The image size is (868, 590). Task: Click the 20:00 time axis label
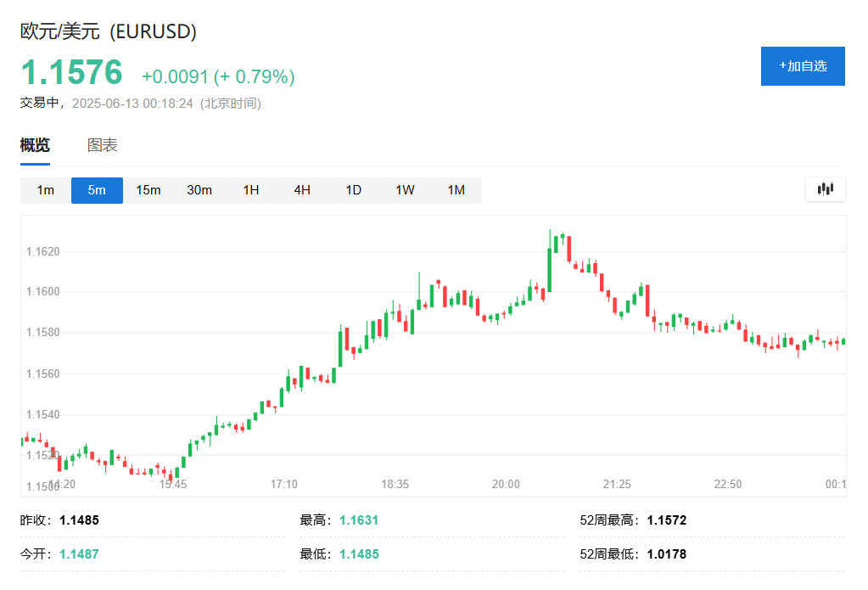(x=506, y=484)
